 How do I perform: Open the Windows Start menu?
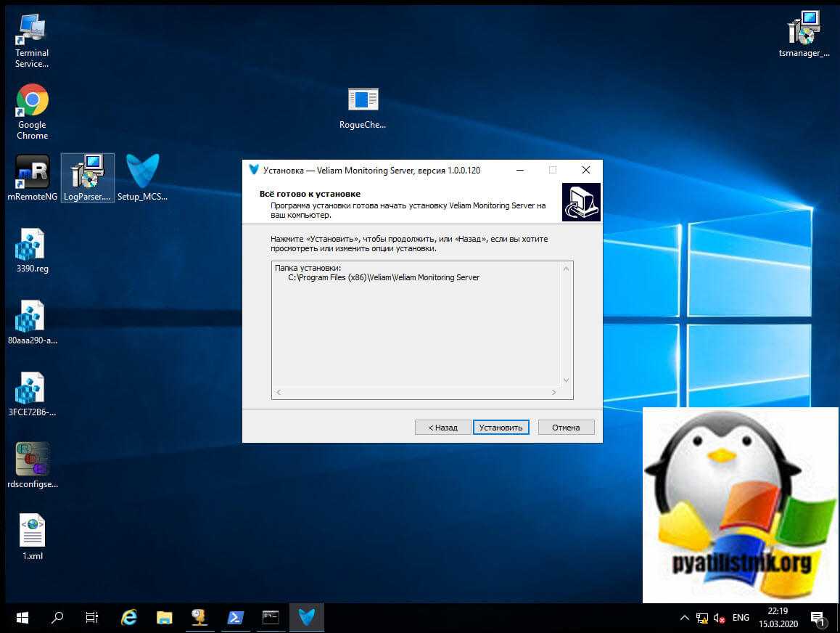click(x=22, y=618)
